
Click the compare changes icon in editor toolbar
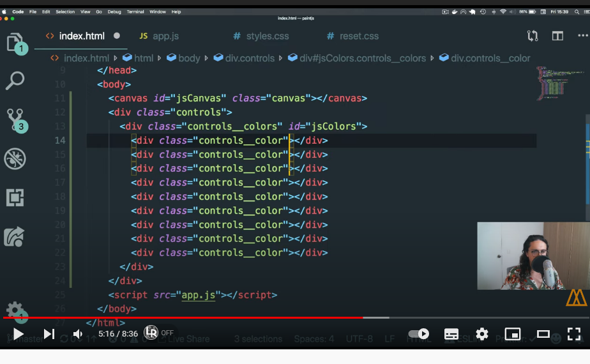point(533,36)
